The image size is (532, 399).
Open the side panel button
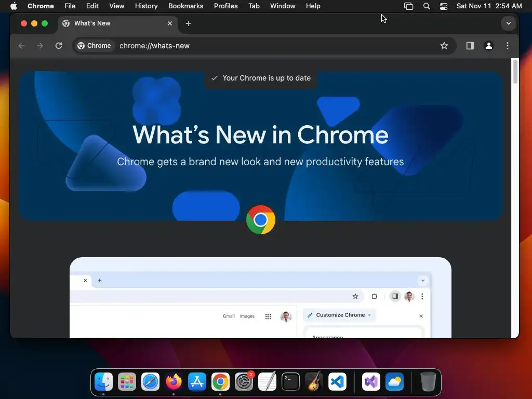470,46
